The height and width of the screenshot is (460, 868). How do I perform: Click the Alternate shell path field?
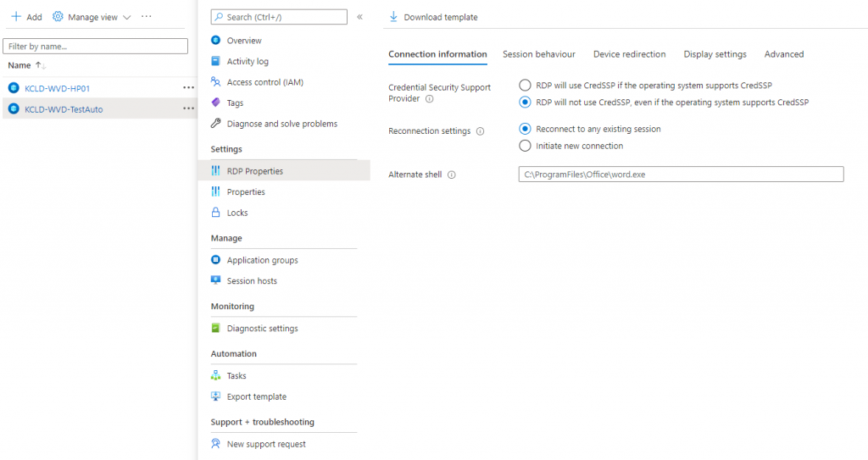click(x=681, y=175)
